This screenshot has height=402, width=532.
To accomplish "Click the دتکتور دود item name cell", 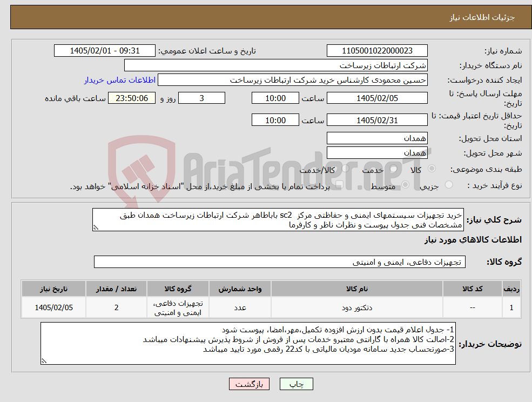I will coord(356,307).
